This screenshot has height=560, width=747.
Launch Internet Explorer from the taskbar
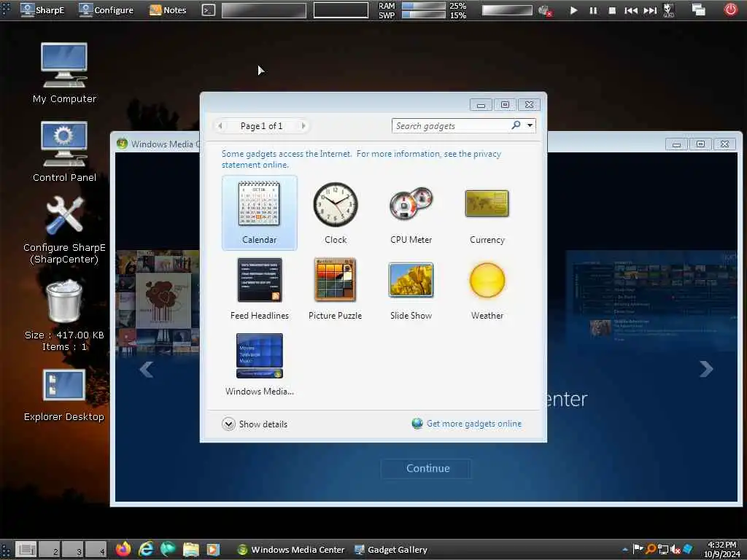(146, 549)
